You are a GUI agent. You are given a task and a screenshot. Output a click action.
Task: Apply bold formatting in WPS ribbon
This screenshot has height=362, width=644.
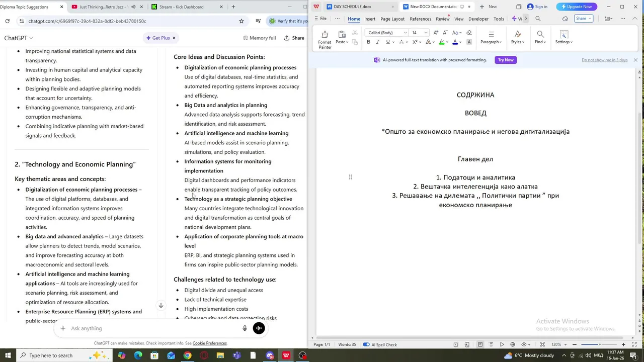coord(368,42)
